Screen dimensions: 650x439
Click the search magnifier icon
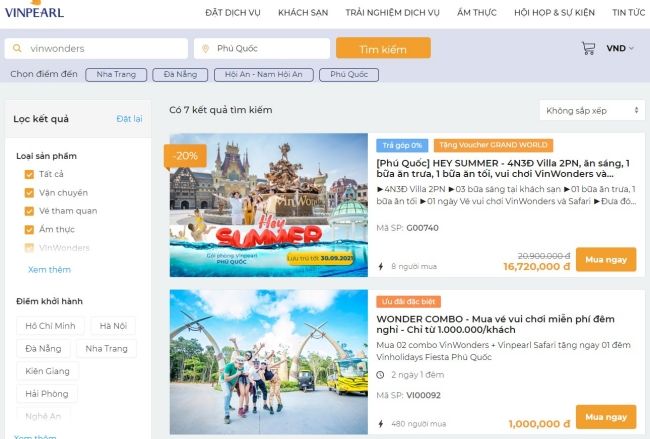pyautogui.click(x=17, y=49)
